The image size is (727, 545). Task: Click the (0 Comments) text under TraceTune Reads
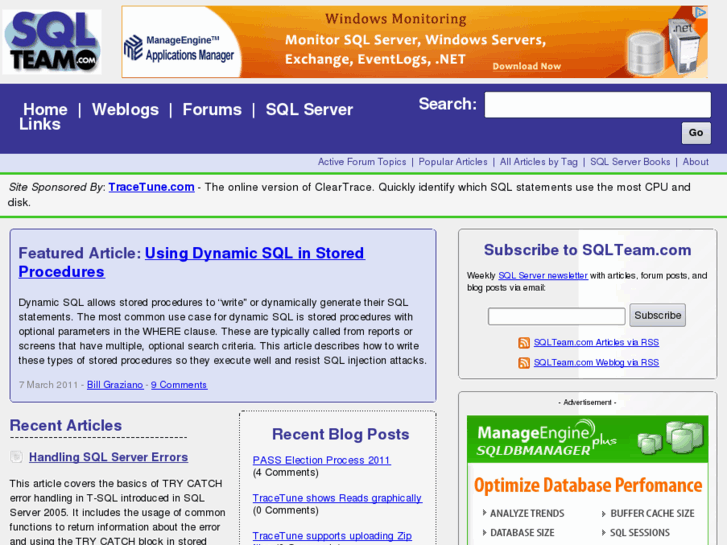point(286,511)
